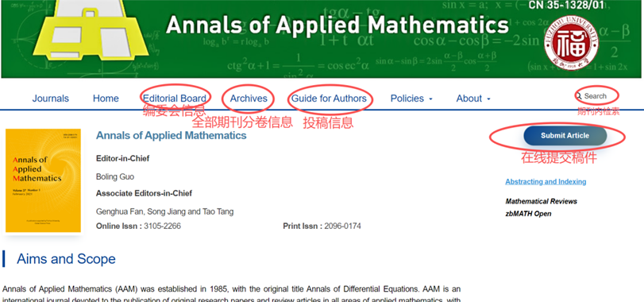Click the zbMATH Open entry
Image resolution: width=644 pixels, height=302 pixels.
[528, 214]
